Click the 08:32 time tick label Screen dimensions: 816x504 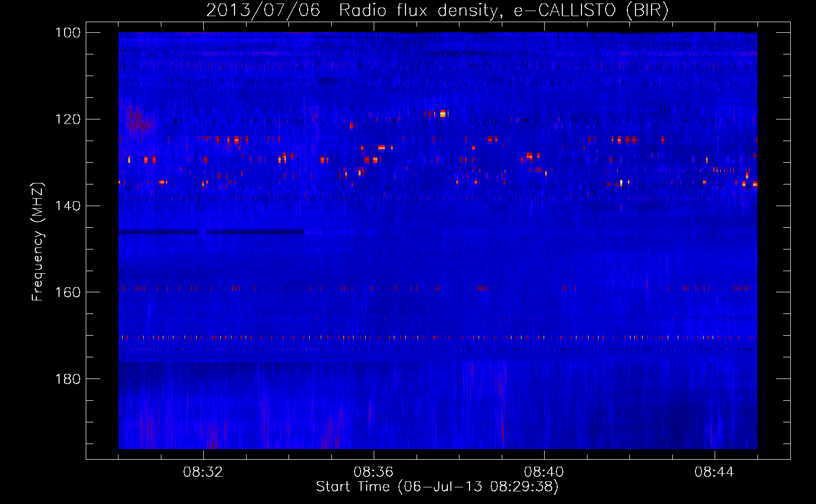203,472
